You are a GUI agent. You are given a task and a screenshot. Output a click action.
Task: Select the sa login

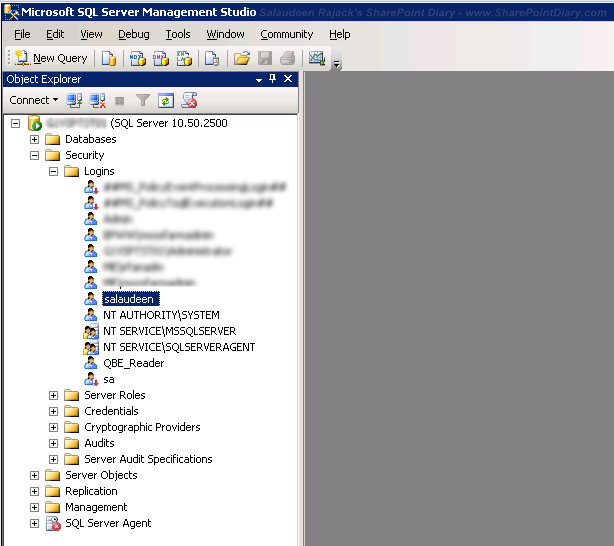109,380
